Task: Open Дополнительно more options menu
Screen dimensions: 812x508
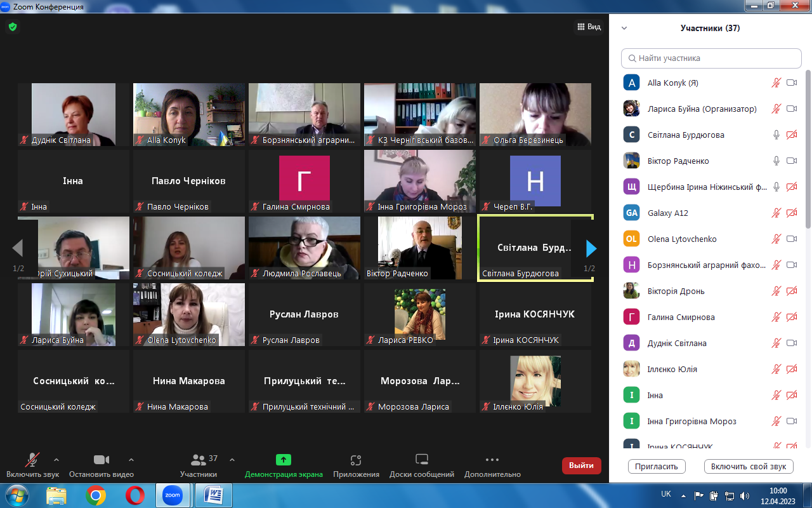Action: [492, 465]
